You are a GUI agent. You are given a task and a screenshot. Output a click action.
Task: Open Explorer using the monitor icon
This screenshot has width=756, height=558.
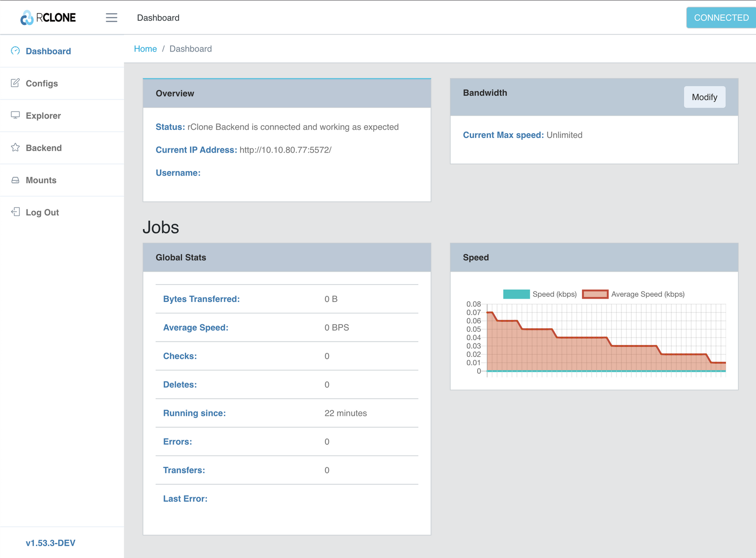coord(16,115)
